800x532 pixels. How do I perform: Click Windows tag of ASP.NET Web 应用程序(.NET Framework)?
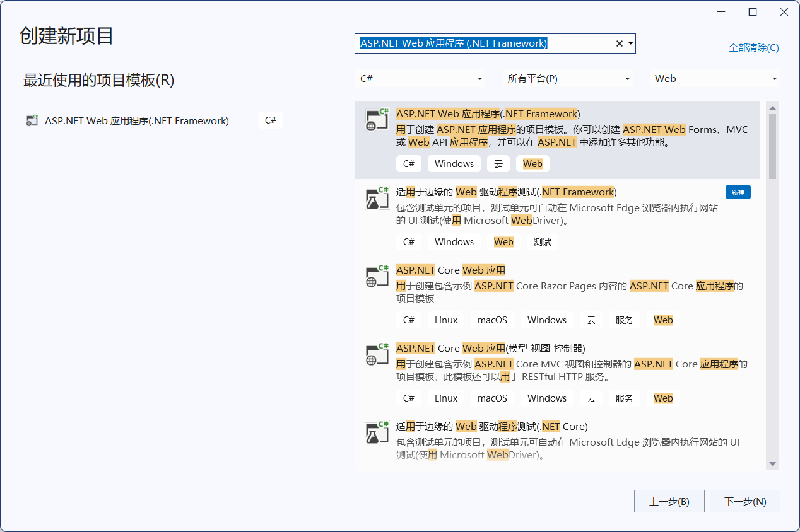(454, 164)
